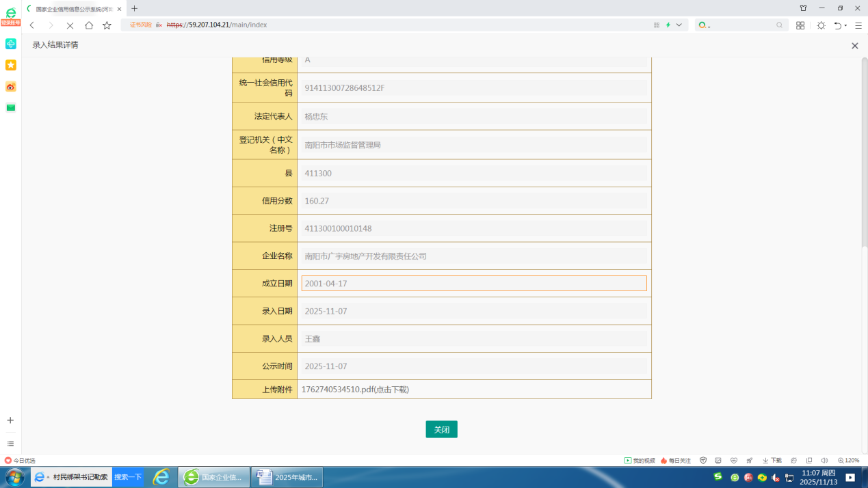Open the yellow star favorites sidebar icon
This screenshot has height=488, width=868.
[10, 65]
